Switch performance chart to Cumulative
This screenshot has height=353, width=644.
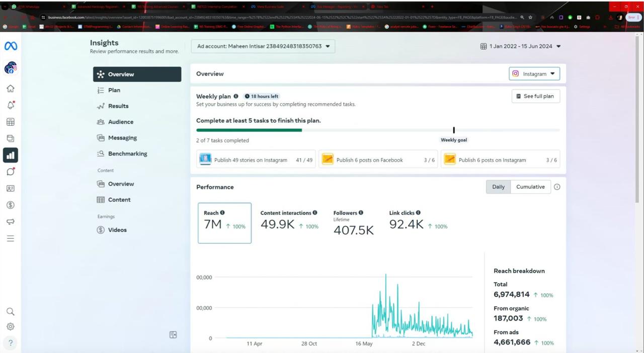point(530,187)
